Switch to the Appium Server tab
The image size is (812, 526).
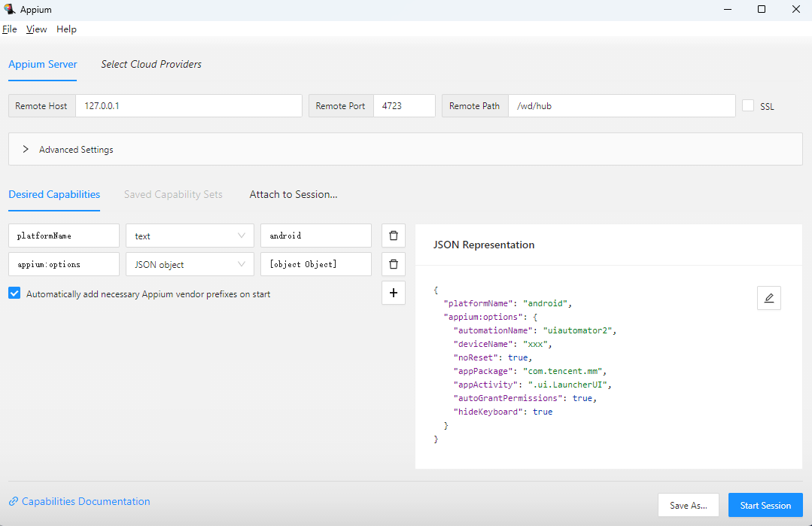pyautogui.click(x=42, y=64)
